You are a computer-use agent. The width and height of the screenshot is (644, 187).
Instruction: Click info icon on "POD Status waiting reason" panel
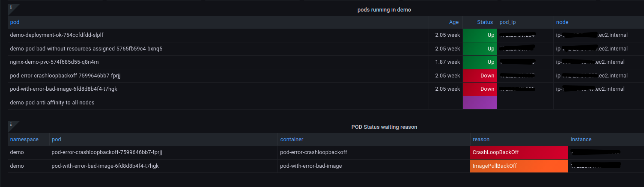[x=11, y=125]
